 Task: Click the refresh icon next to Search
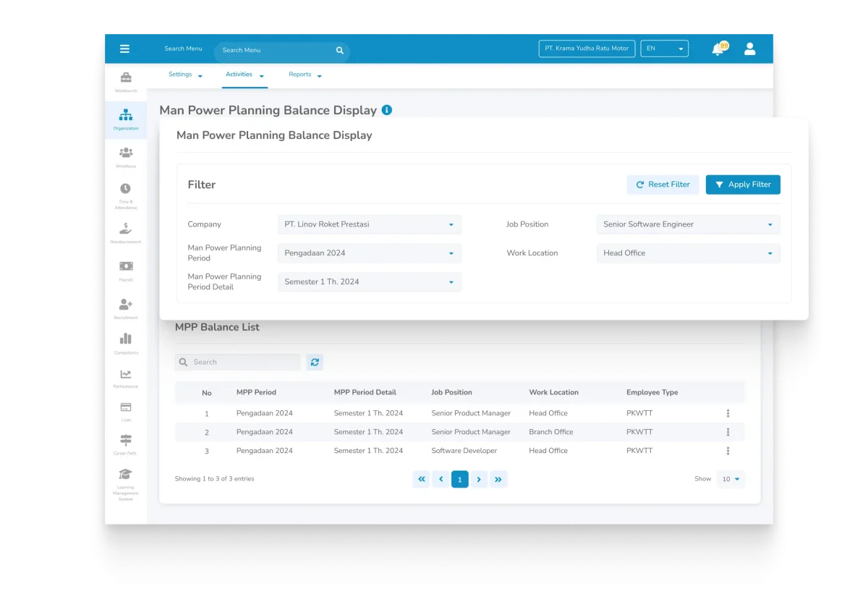(x=315, y=362)
